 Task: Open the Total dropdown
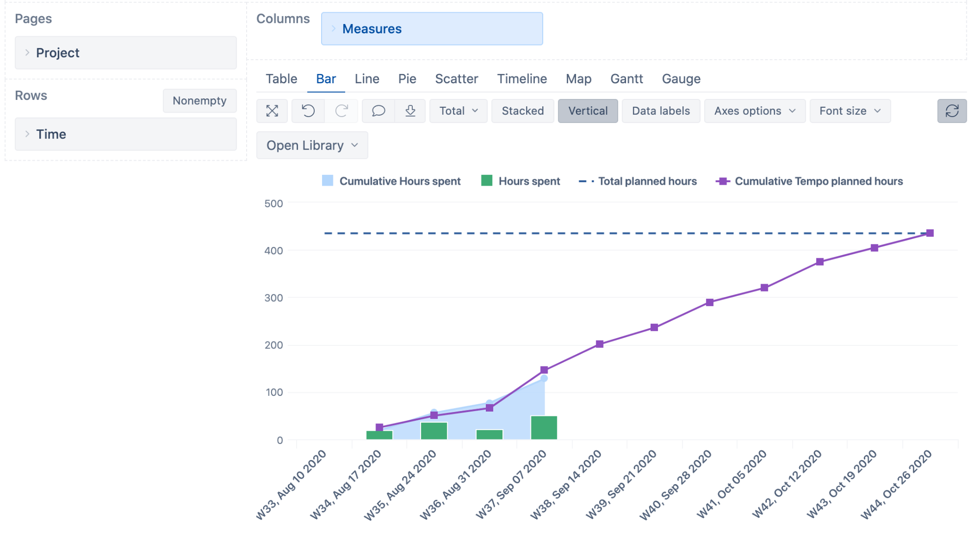click(458, 111)
